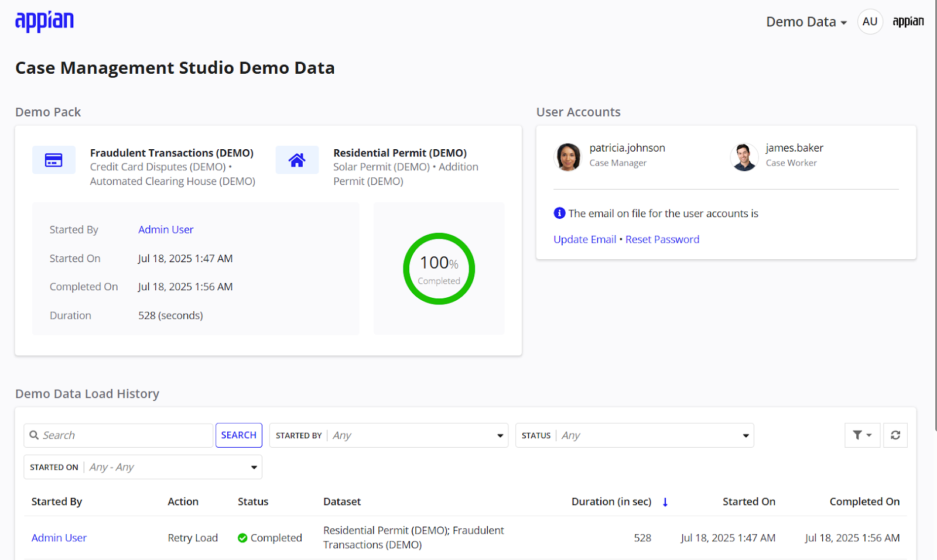The height and width of the screenshot is (560, 937).
Task: Sort by Started On column header
Action: point(749,501)
